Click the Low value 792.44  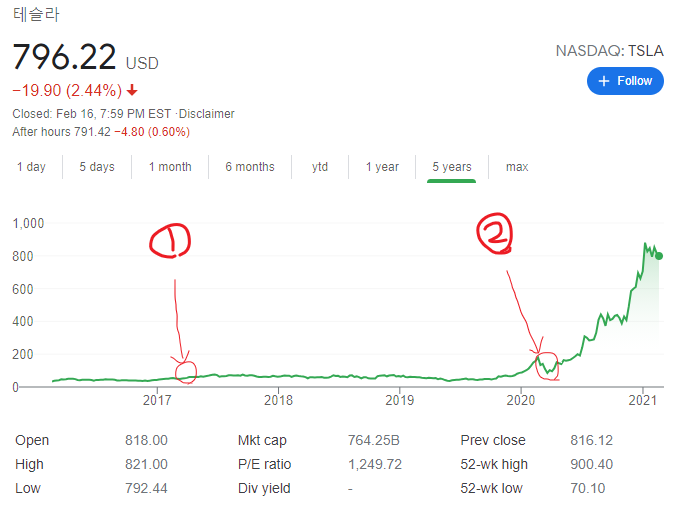[x=146, y=488]
